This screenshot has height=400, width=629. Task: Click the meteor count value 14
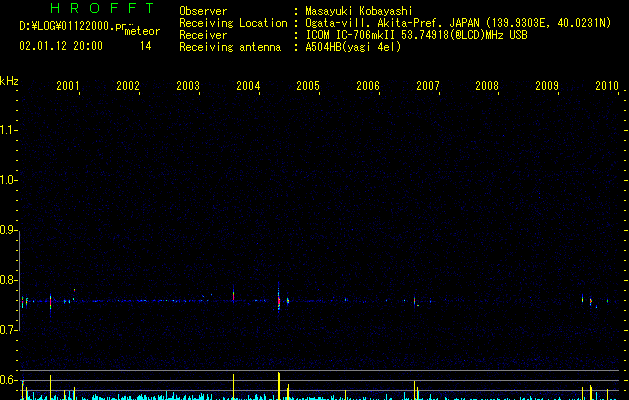pyautogui.click(x=146, y=46)
